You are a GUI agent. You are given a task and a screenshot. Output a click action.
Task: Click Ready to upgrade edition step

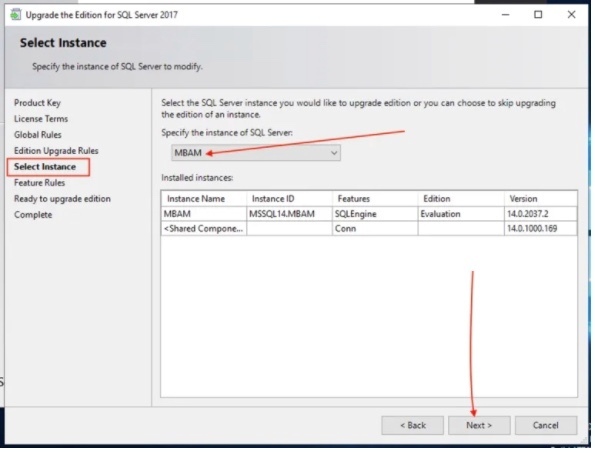62,198
